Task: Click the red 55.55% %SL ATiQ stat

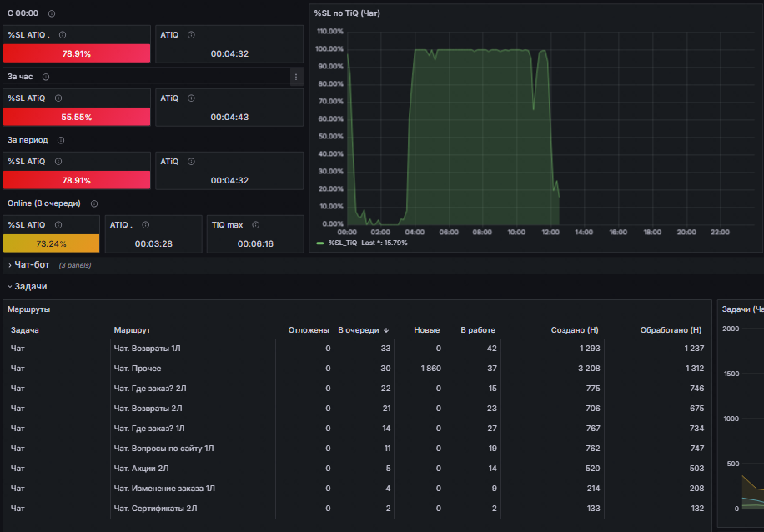Action: [77, 117]
